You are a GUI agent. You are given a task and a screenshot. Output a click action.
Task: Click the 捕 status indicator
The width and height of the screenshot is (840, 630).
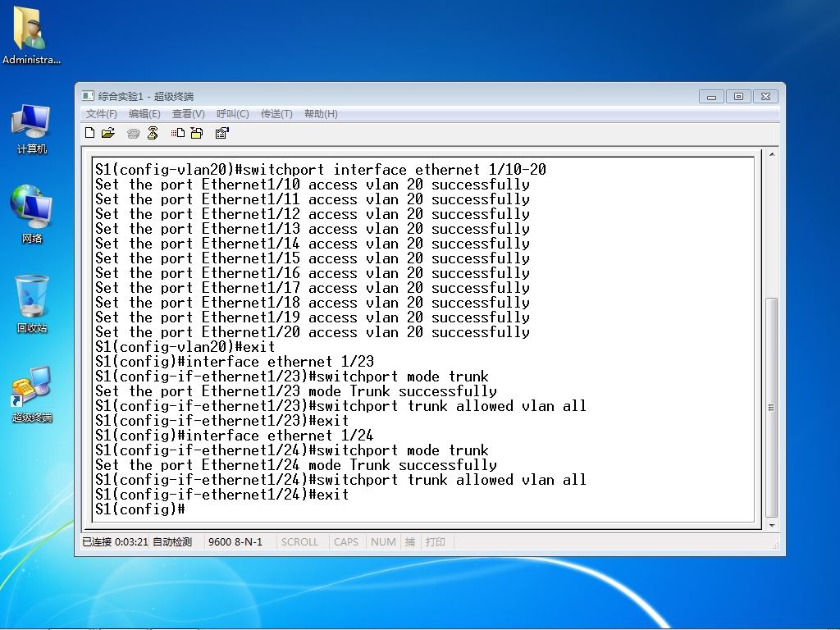410,541
